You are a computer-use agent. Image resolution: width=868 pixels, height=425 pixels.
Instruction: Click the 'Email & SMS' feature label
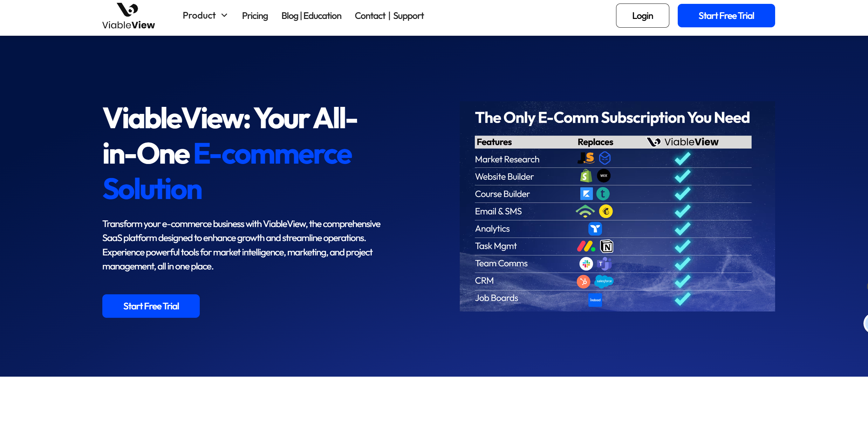coord(498,211)
